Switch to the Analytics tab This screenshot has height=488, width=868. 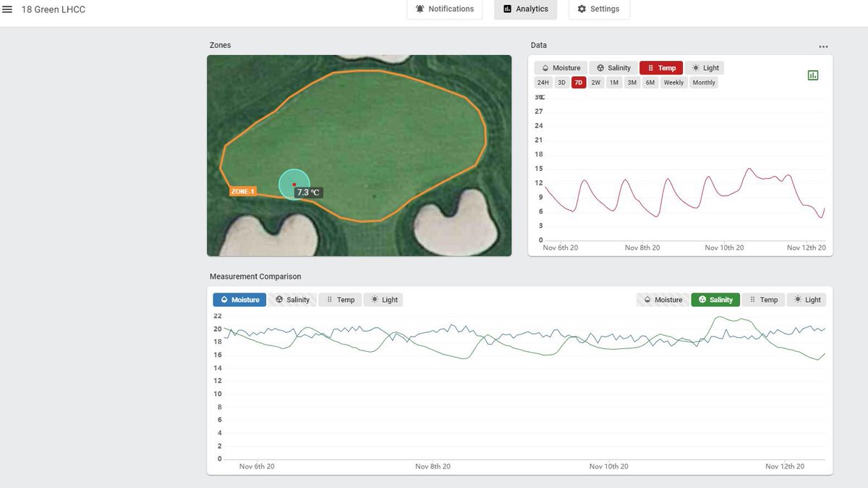click(x=526, y=9)
